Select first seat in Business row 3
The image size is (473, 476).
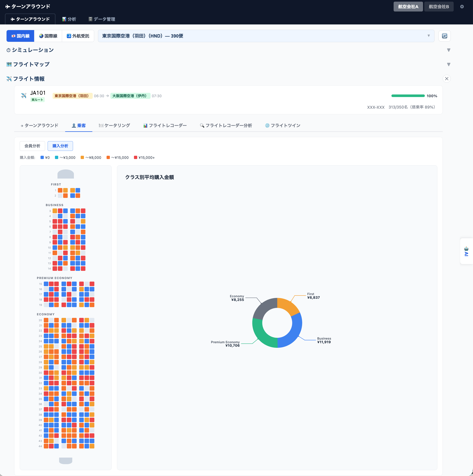pos(55,211)
